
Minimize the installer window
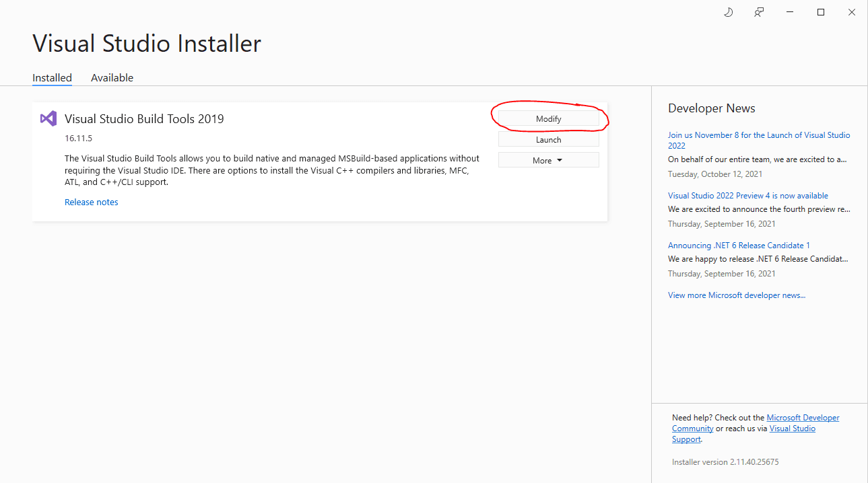point(790,12)
